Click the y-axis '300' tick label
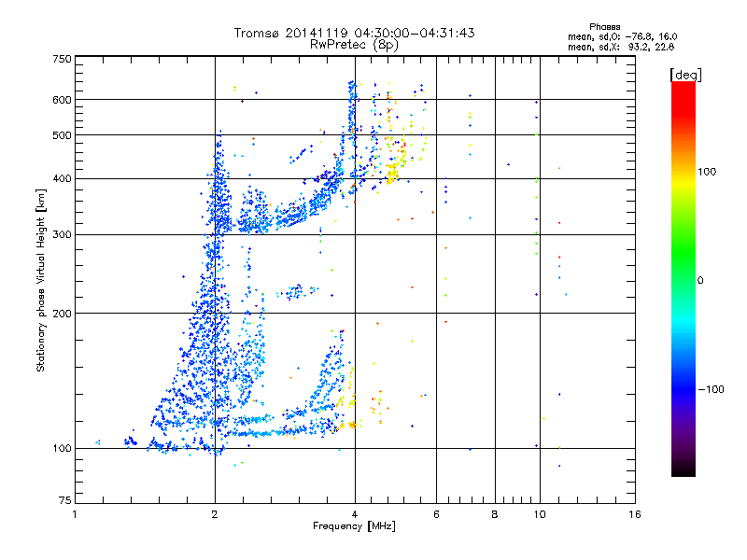 pyautogui.click(x=62, y=235)
